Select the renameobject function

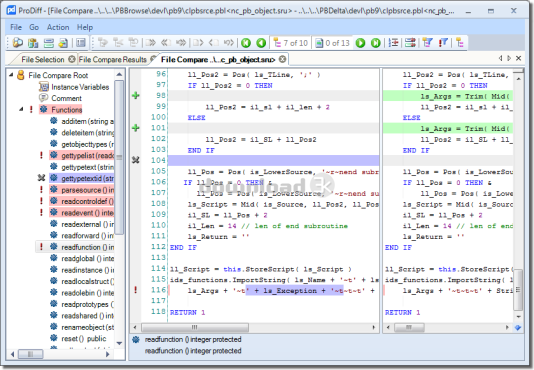coord(88,327)
